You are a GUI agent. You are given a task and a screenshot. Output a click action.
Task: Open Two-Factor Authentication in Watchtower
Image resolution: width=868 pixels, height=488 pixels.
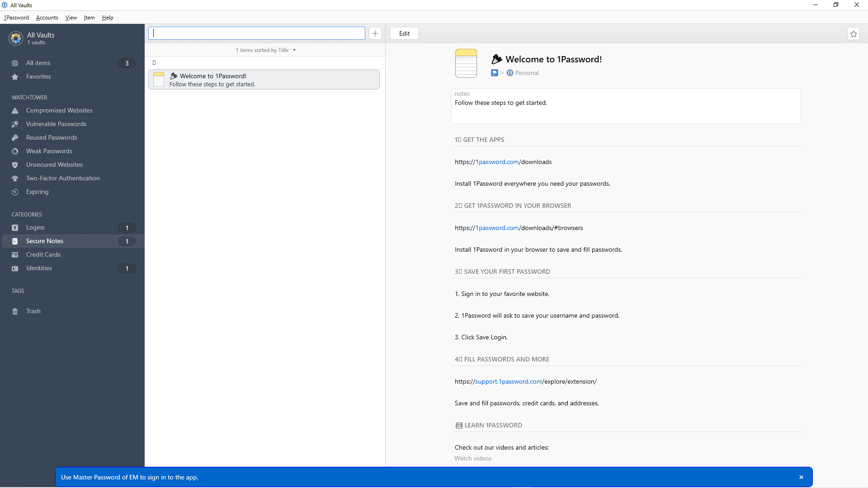[72, 178]
